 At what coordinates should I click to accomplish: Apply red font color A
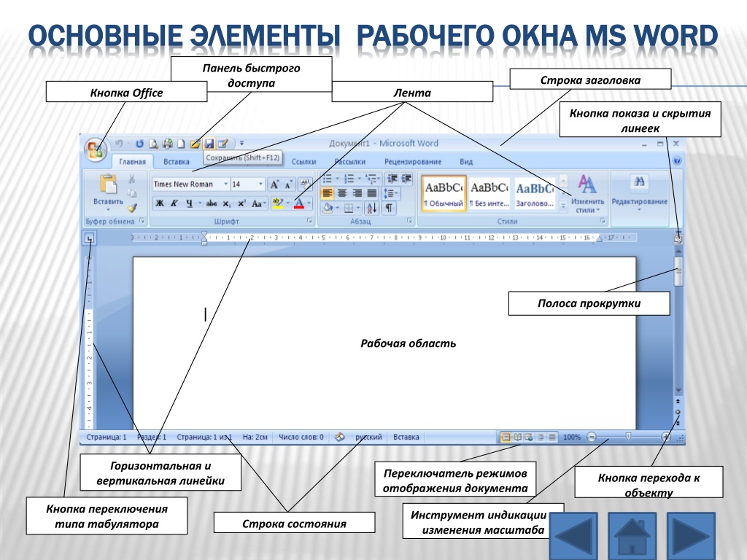click(x=299, y=203)
